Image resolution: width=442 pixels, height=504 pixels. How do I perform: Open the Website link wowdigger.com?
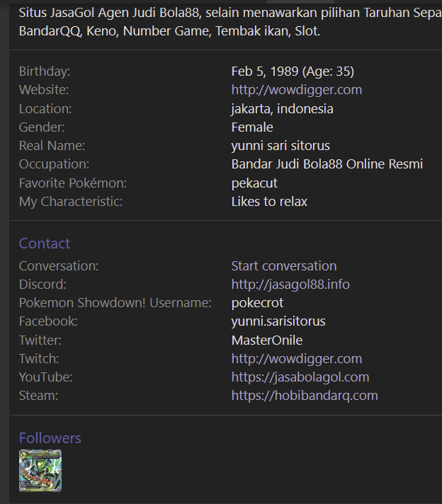[297, 90]
